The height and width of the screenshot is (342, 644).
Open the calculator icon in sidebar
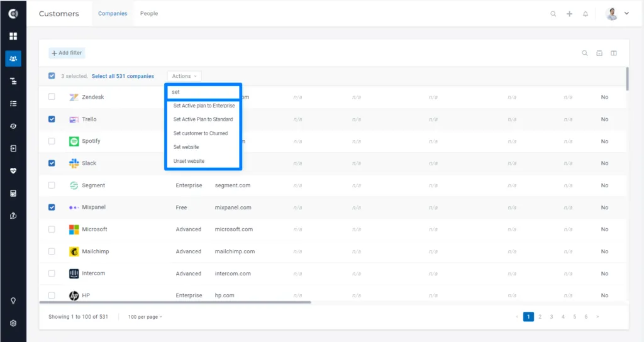(x=13, y=194)
